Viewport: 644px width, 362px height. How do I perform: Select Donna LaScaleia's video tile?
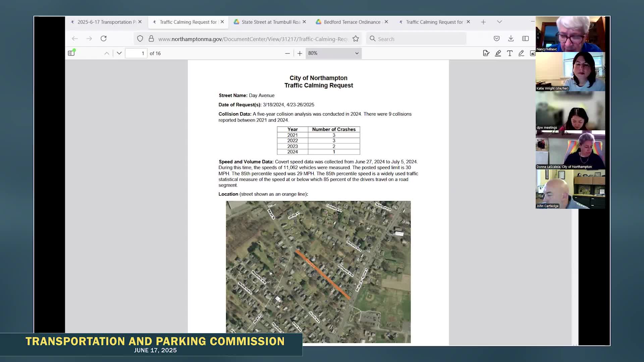pyautogui.click(x=570, y=150)
